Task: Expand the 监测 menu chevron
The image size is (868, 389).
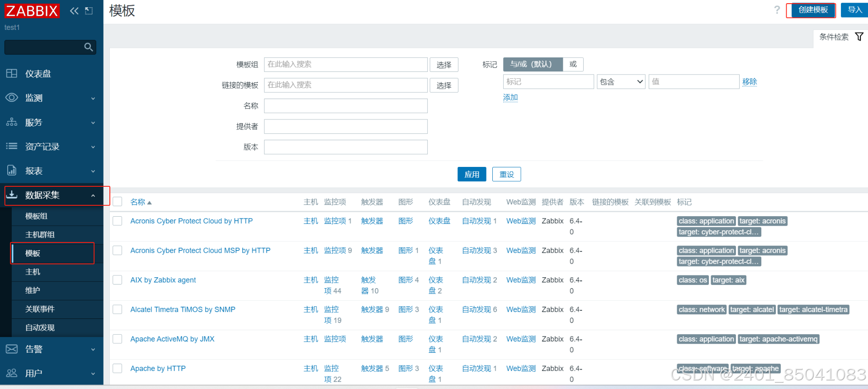Action: [x=93, y=98]
